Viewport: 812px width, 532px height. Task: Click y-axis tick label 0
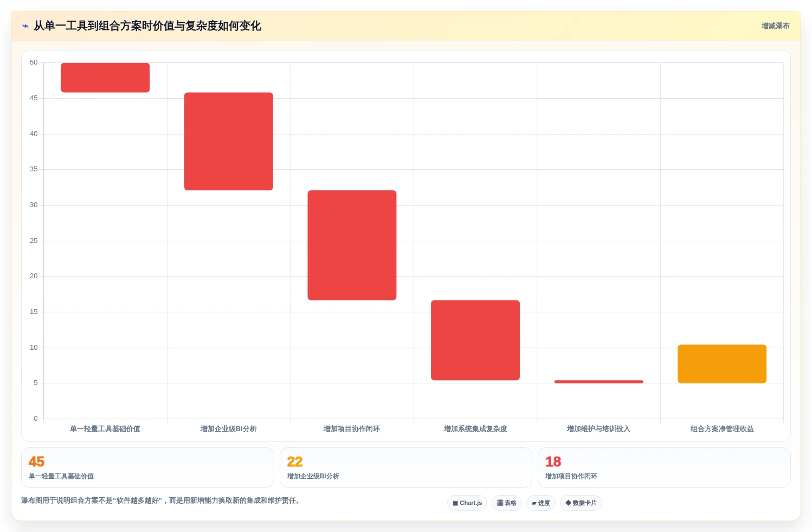(36, 419)
